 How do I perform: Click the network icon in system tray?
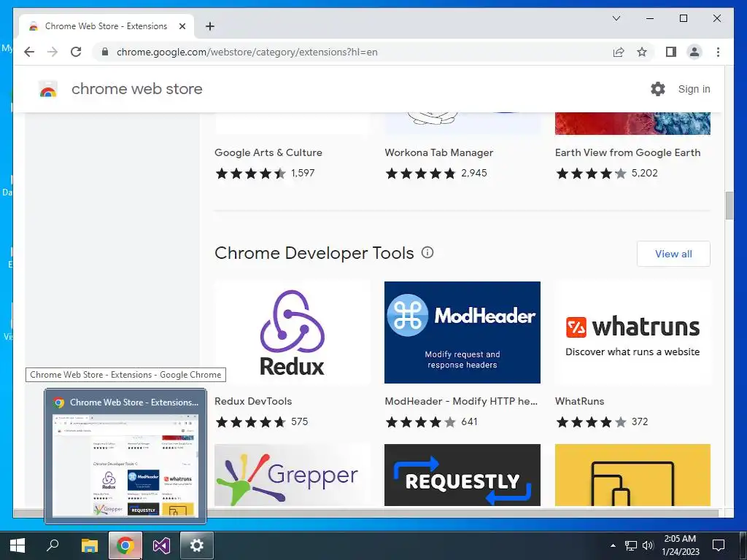(631, 545)
